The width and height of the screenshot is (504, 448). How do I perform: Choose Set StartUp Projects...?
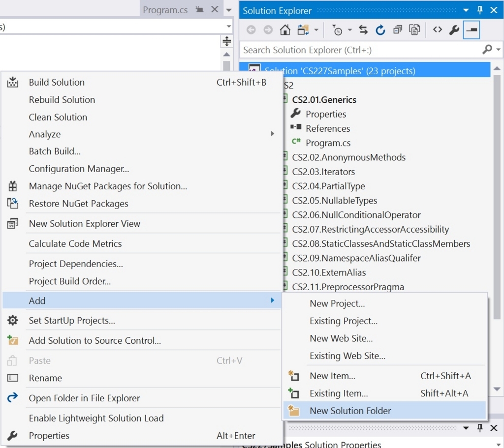pos(141,321)
